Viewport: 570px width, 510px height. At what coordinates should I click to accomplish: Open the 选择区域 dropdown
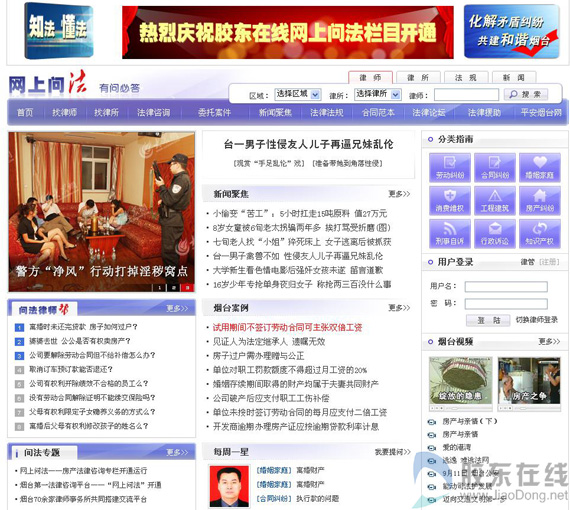[297, 95]
